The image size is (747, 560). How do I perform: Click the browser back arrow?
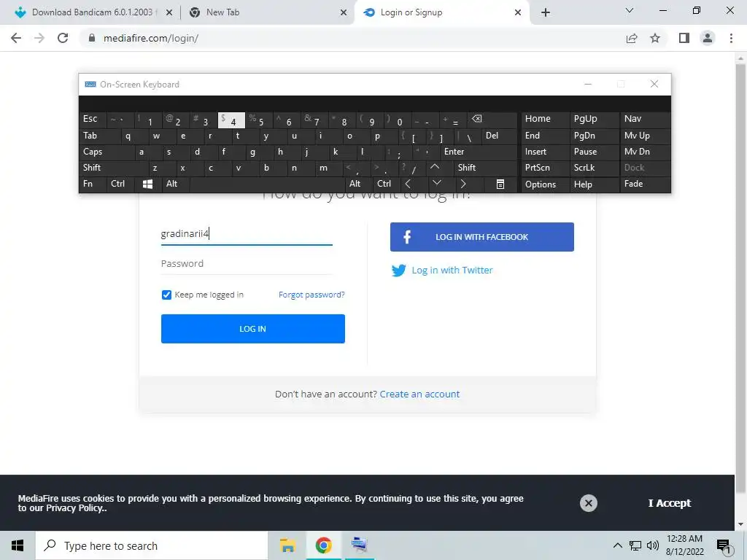click(x=16, y=38)
